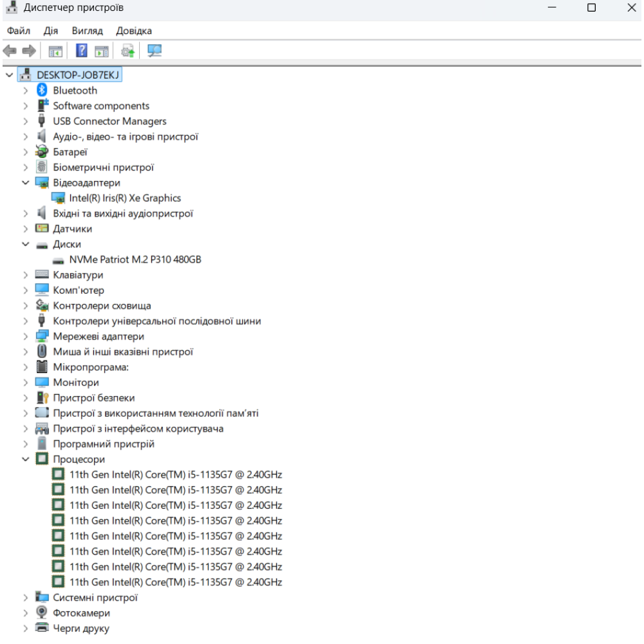Collapse the Процесори category
This screenshot has width=644, height=644.
tap(26, 460)
